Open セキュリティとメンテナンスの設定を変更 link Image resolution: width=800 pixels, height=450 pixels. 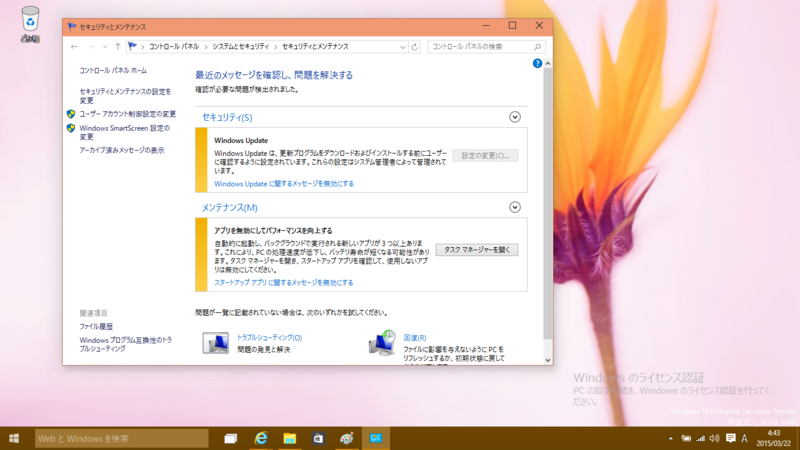pos(125,96)
